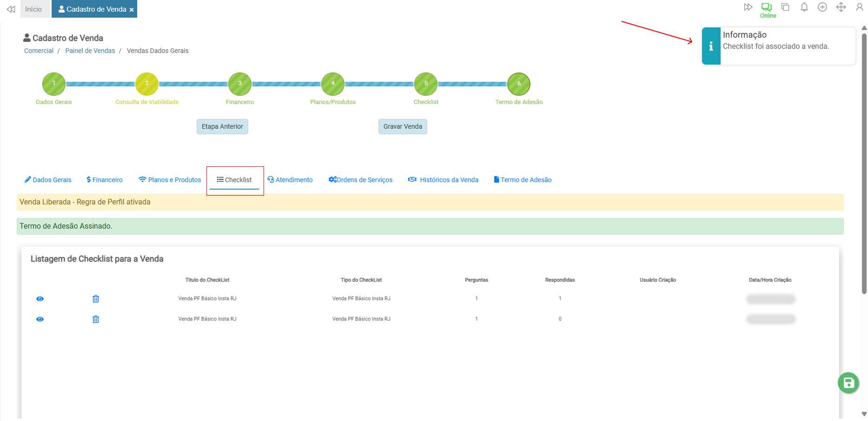Viewport: 868px width, 421px height.
Task: View first checklist with eye icon
Action: 40,299
